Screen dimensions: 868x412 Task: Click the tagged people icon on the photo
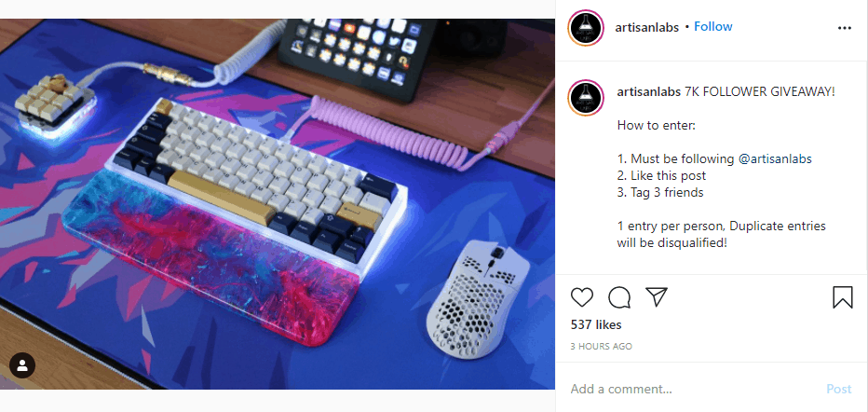tap(22, 365)
